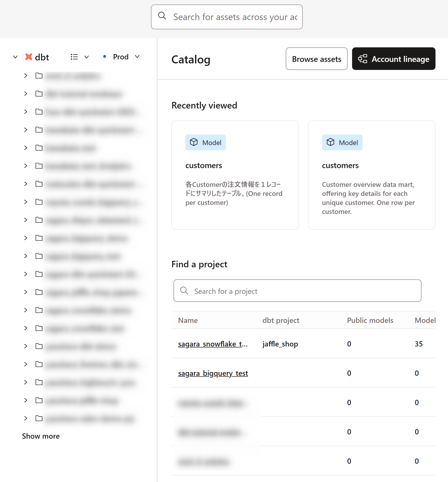Focus the 'Search for a project' field
The height and width of the screenshot is (482, 448).
coord(297,291)
